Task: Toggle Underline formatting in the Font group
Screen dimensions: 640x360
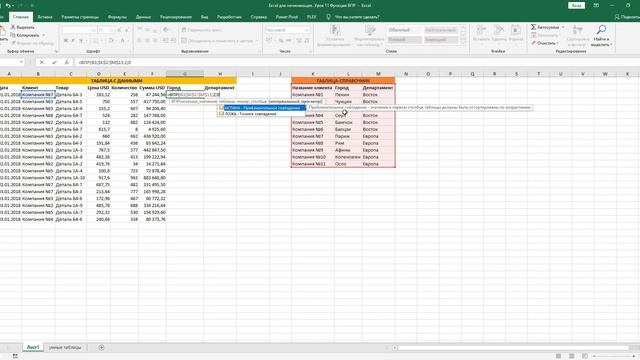Action: click(80, 41)
